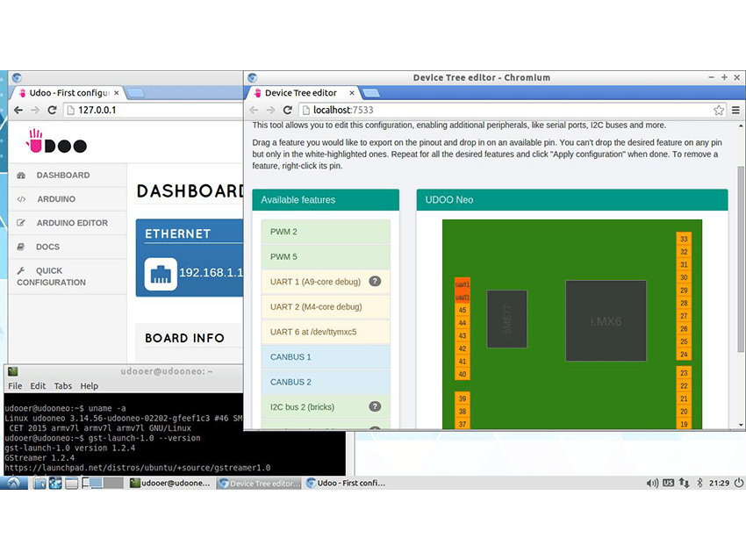Open new tab in Device Tree editor window
The height and width of the screenshot is (560, 746).
tap(370, 93)
